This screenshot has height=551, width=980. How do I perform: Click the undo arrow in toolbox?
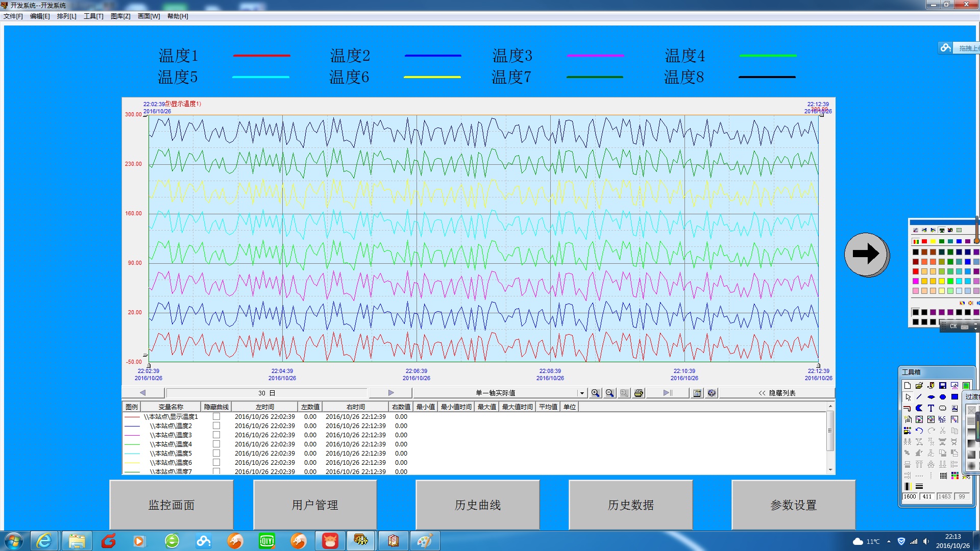pos(919,431)
